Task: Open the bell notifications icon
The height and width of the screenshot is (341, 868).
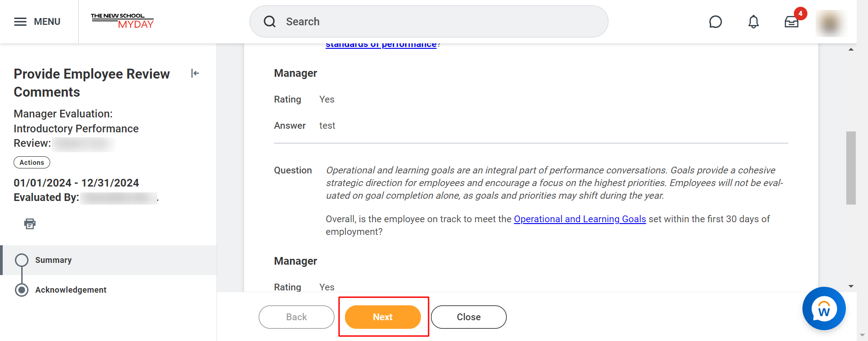Action: coord(753,22)
